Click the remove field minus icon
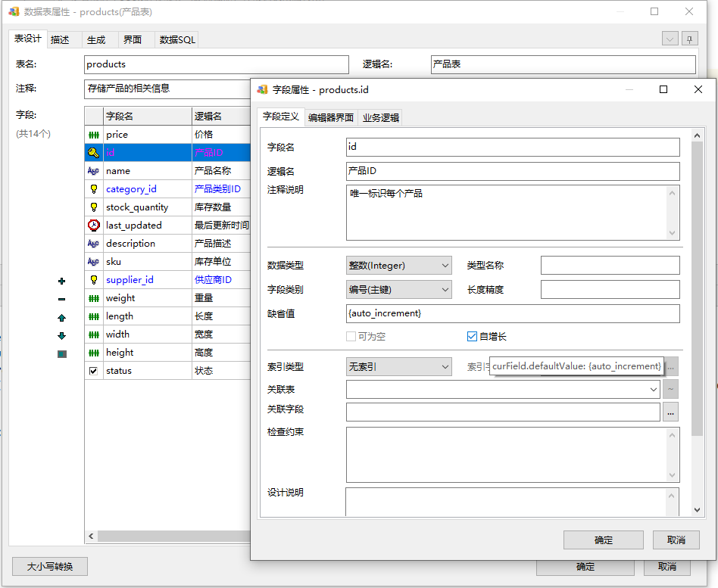 point(62,300)
